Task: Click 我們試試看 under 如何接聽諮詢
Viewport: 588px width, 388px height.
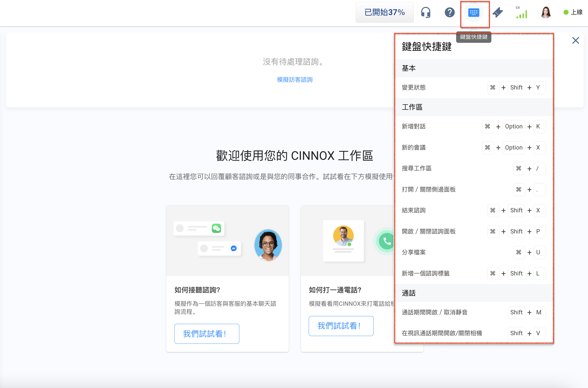Action: point(207,334)
